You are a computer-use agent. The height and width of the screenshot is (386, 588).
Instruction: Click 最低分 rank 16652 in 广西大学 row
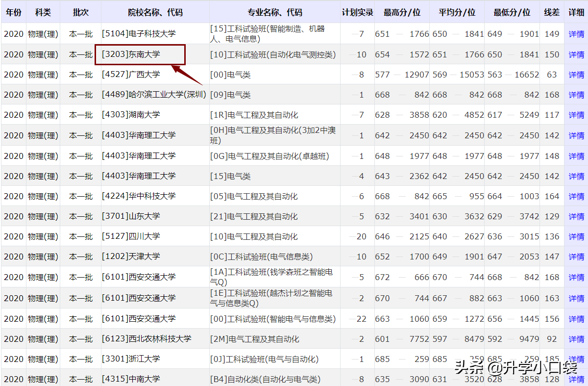527,75
